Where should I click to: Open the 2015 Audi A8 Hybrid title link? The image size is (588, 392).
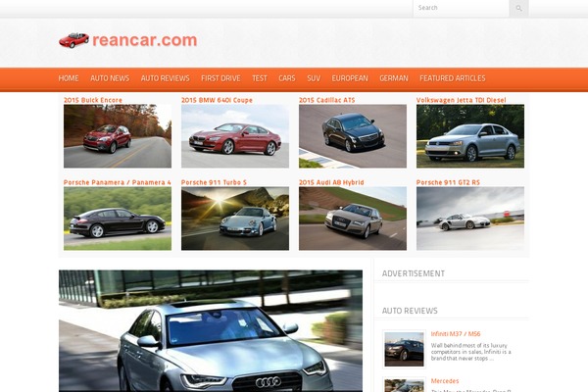(x=331, y=182)
